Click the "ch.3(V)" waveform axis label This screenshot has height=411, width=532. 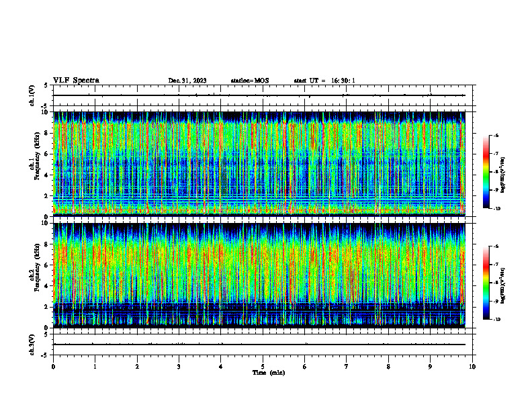tap(32, 345)
